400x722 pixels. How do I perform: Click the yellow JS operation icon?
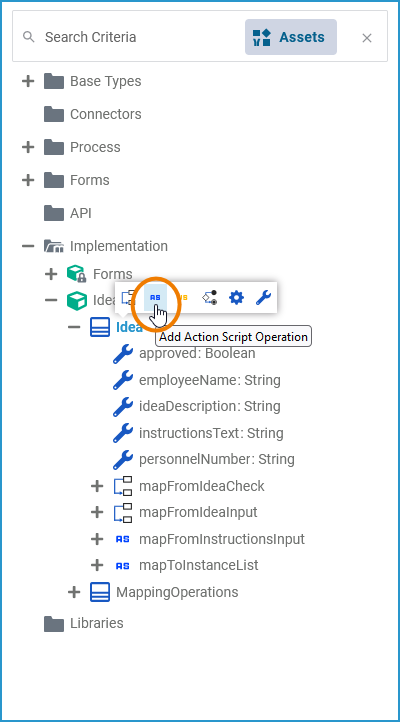(x=182, y=297)
